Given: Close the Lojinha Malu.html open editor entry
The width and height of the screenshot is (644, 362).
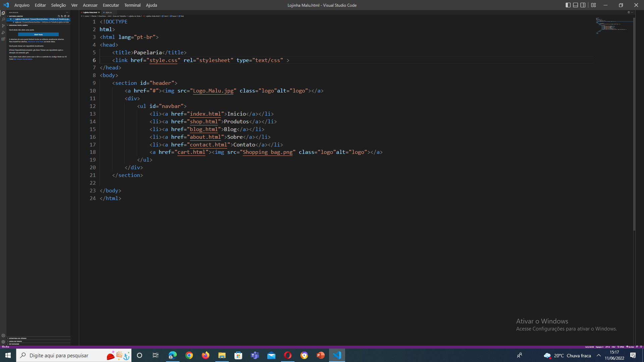Looking at the screenshot, I should 11,19.
